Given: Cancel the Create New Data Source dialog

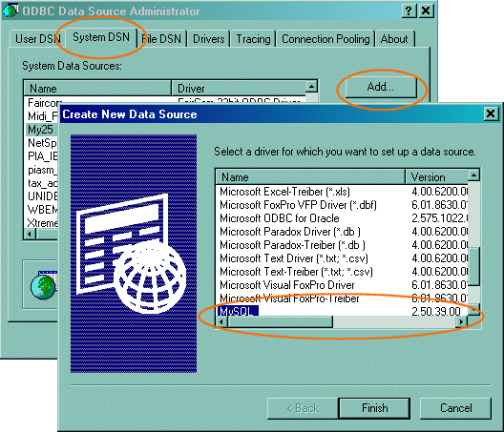Looking at the screenshot, I should point(455,408).
